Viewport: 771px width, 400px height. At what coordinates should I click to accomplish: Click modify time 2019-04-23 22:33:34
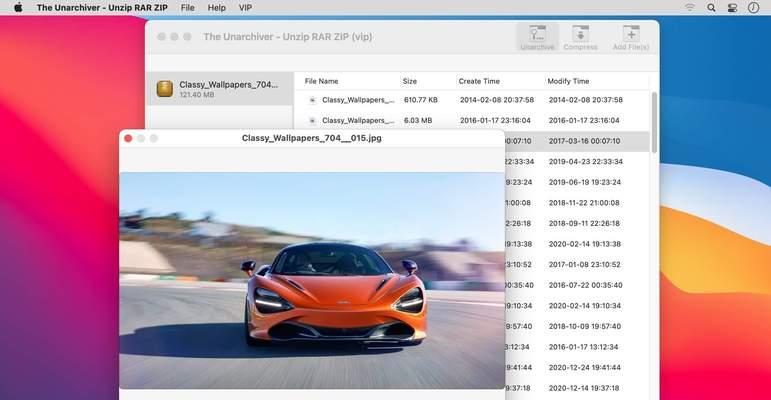pos(586,162)
